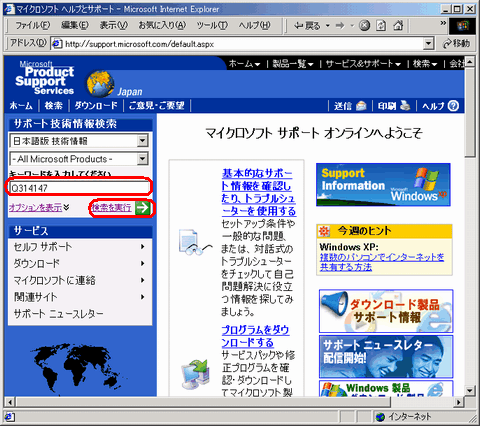The width and height of the screenshot is (480, 426).
Task: Click the horizontal scrollbar right arrow
Action: click(x=459, y=402)
